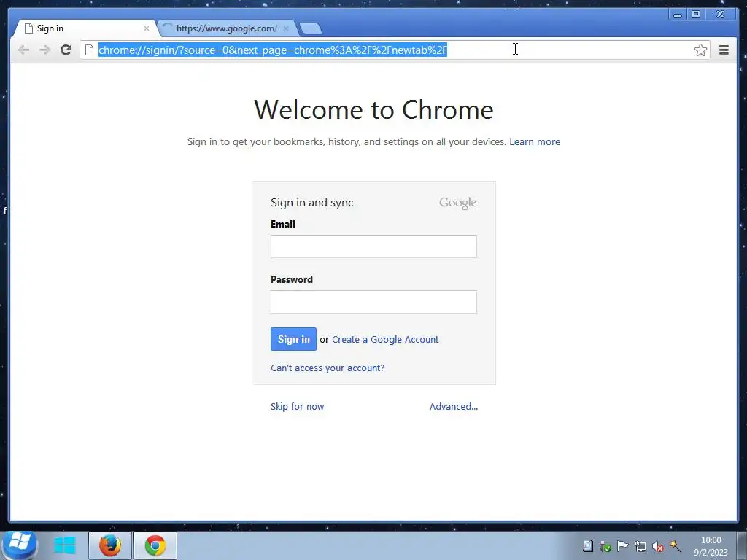Launch Firefox from the taskbar

(x=110, y=545)
